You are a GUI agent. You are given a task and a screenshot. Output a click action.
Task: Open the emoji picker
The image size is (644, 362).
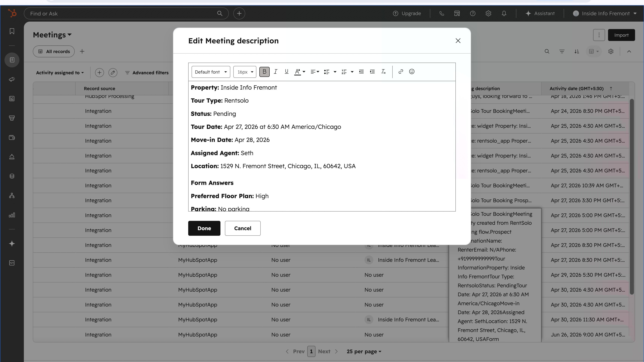pos(412,72)
